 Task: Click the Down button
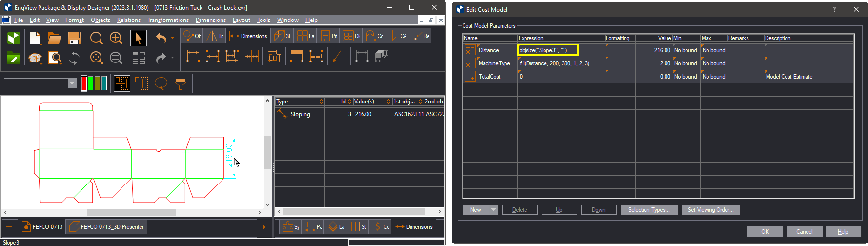[x=599, y=210]
